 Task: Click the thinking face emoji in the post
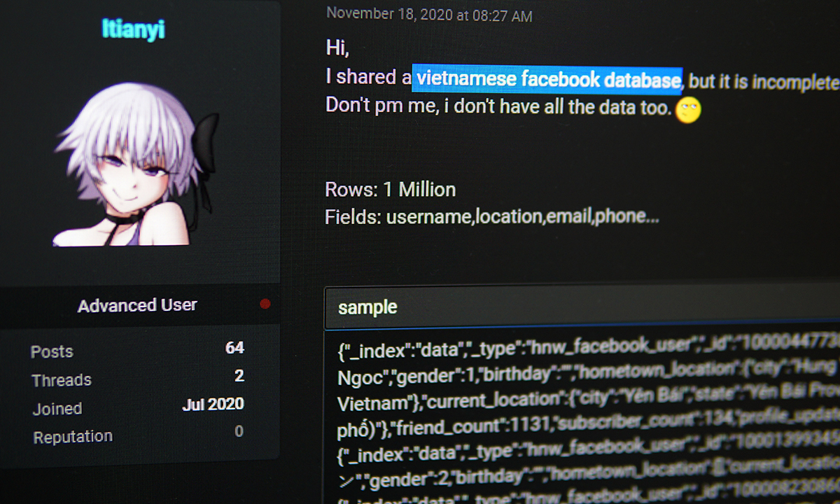689,108
